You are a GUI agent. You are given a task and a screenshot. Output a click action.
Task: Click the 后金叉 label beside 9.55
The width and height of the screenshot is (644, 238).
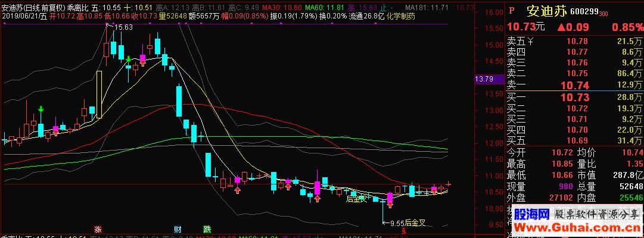(415, 223)
